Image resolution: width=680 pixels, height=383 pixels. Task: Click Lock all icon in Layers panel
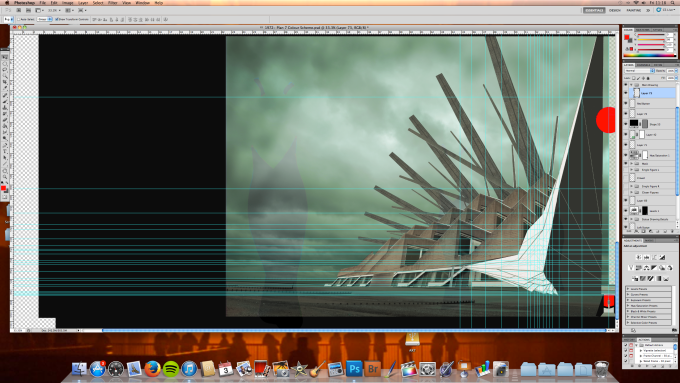[648, 78]
